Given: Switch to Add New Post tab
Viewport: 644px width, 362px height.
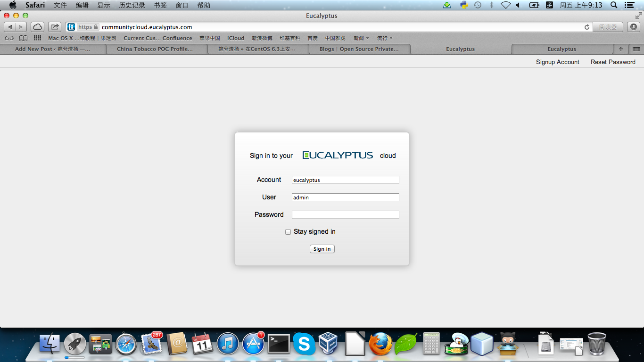Looking at the screenshot, I should pos(52,49).
